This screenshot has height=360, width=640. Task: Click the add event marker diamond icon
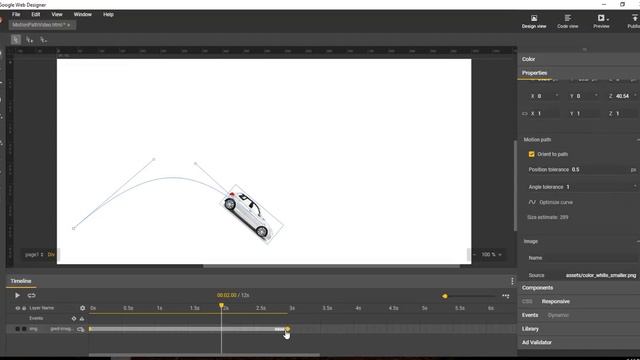pyautogui.click(x=74, y=318)
